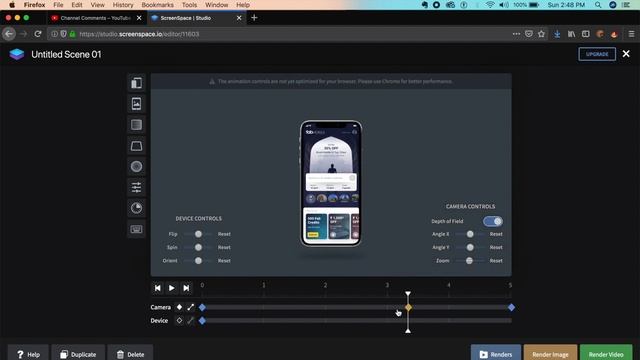Play the animation preview
Image resolution: width=640 pixels, height=360 pixels.
[x=172, y=288]
